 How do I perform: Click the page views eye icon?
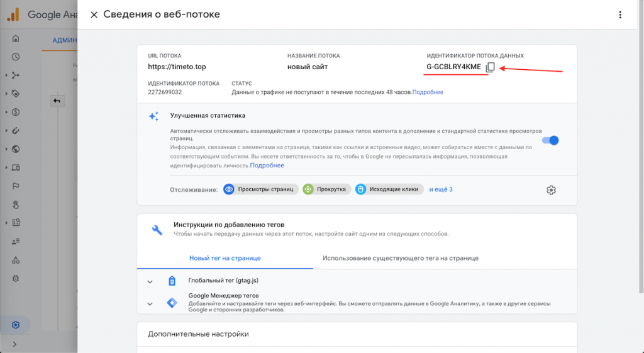pyautogui.click(x=229, y=189)
